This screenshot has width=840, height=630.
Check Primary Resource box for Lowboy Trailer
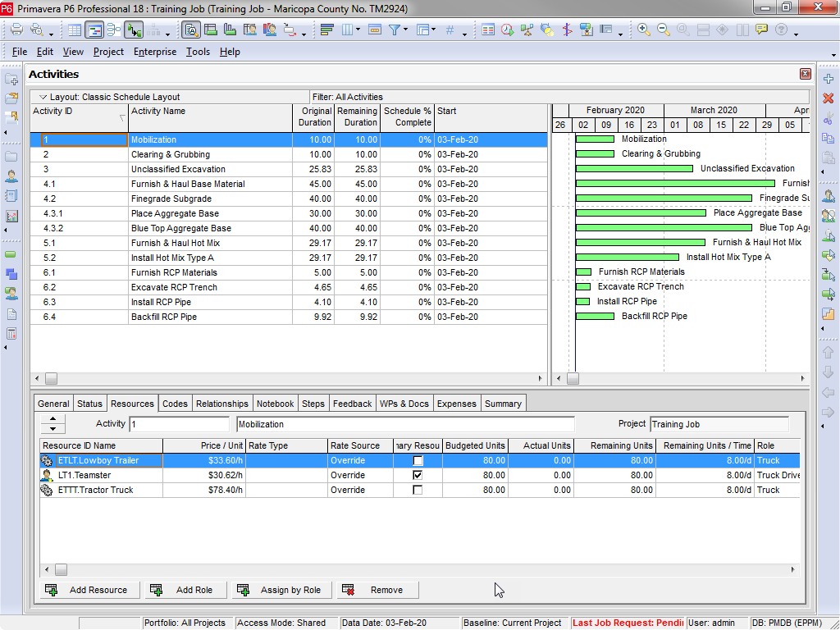point(418,461)
